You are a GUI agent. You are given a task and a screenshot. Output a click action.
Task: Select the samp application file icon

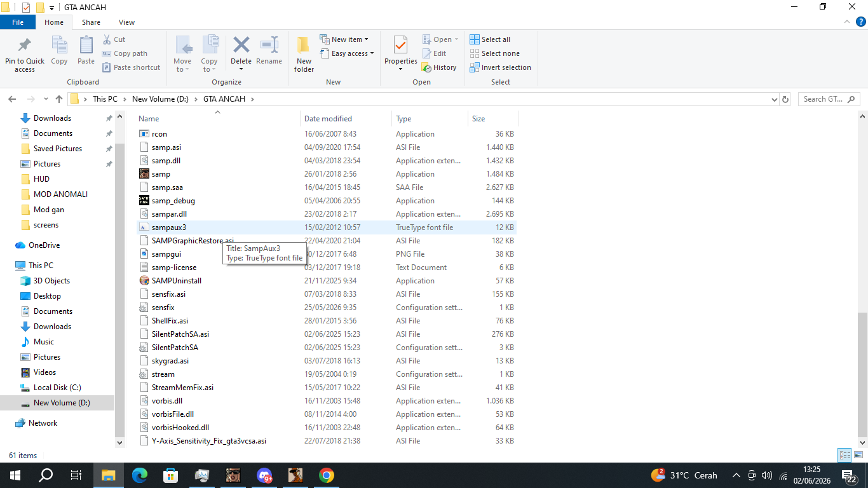click(144, 174)
